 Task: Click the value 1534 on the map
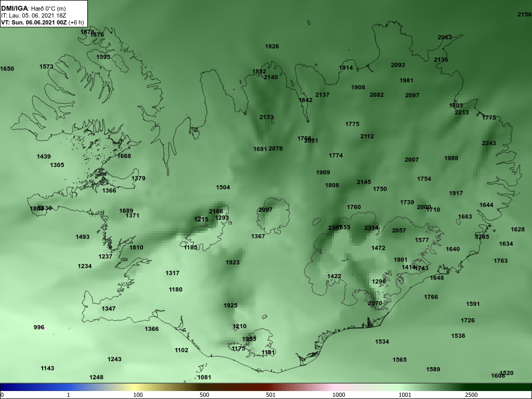click(x=381, y=342)
